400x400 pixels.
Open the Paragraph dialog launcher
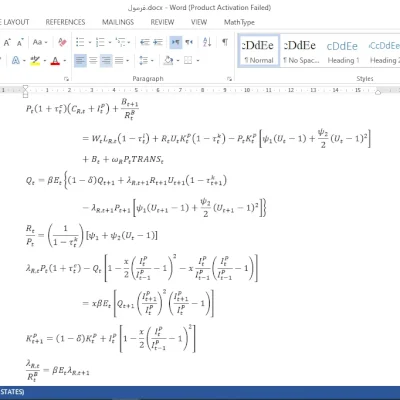click(229, 79)
